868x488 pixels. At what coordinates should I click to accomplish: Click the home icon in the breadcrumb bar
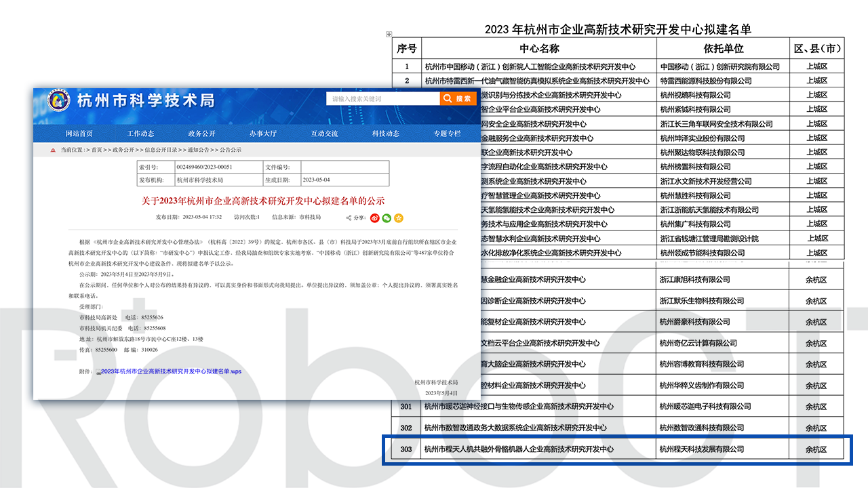point(54,150)
